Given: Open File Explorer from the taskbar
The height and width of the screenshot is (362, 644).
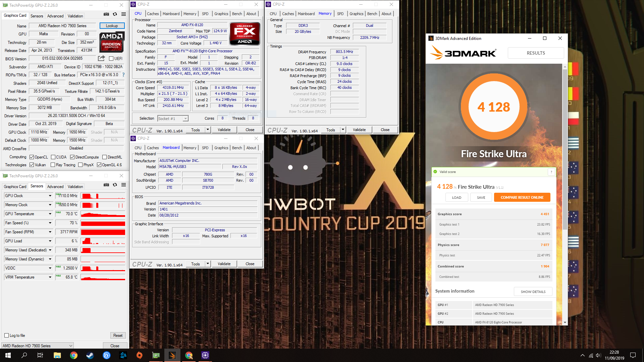Looking at the screenshot, I should click(57, 355).
